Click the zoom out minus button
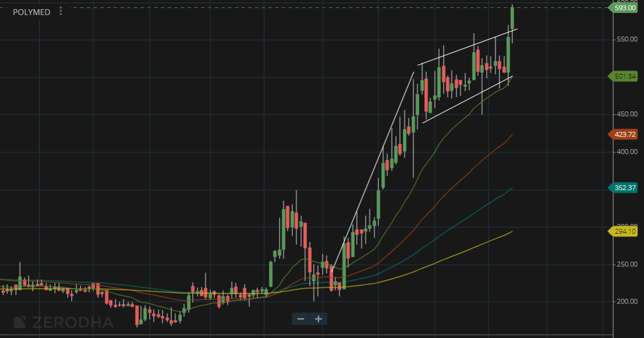Screen dimensions: 644x338 click(x=300, y=319)
